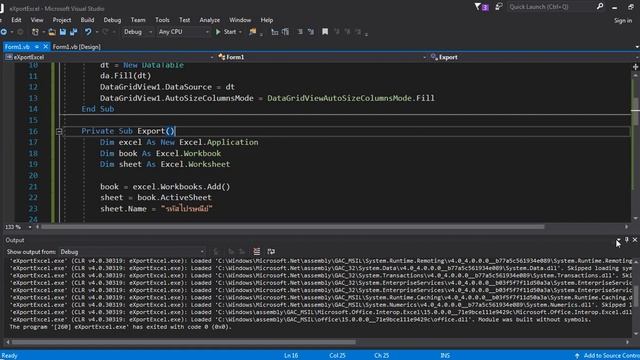Viewport: 640px width, 360px height.
Task: Toggle a bookmark with the bookmark icon
Action: click(x=325, y=32)
